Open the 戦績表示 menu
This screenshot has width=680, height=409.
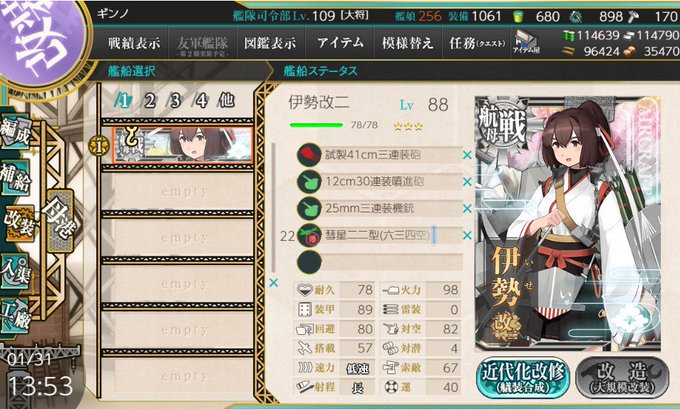point(134,43)
